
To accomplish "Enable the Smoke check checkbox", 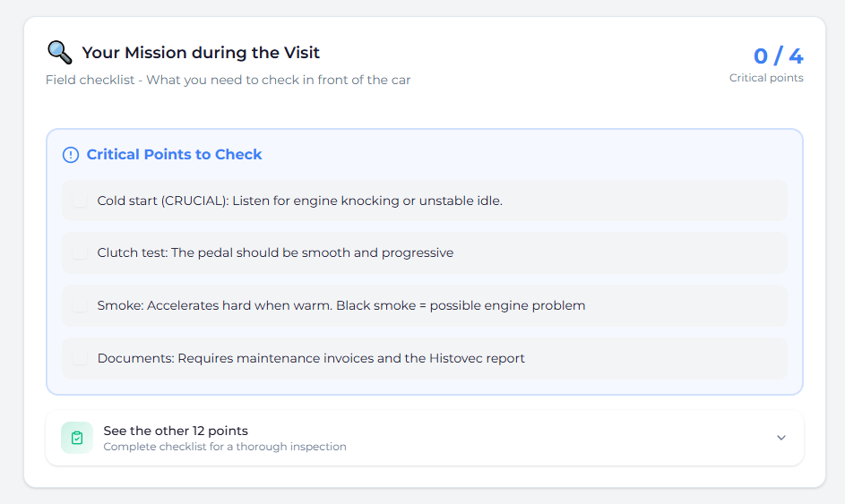I will point(81,305).
